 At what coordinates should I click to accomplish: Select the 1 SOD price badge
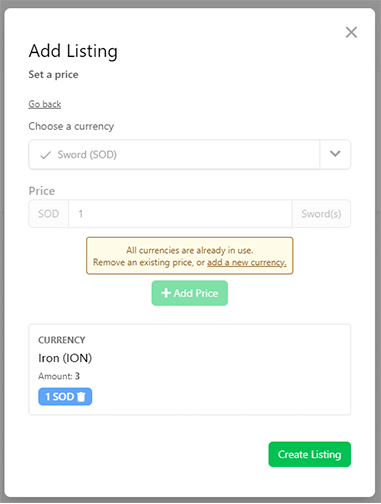65,397
